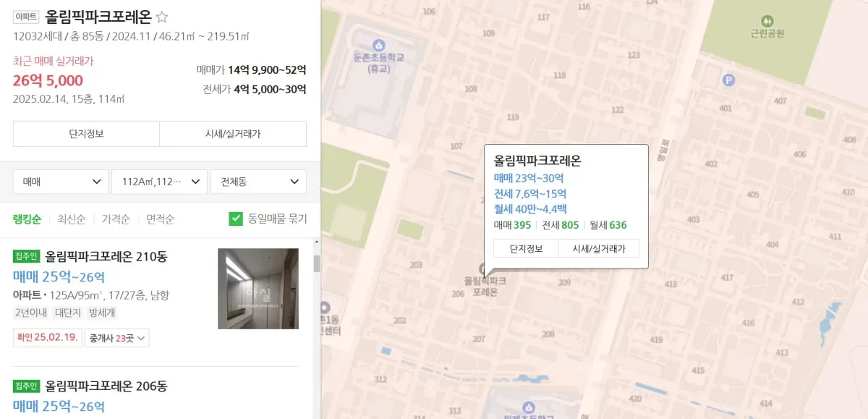Click 시세/실거래가 button in map popup
This screenshot has height=419, width=868.
point(599,248)
